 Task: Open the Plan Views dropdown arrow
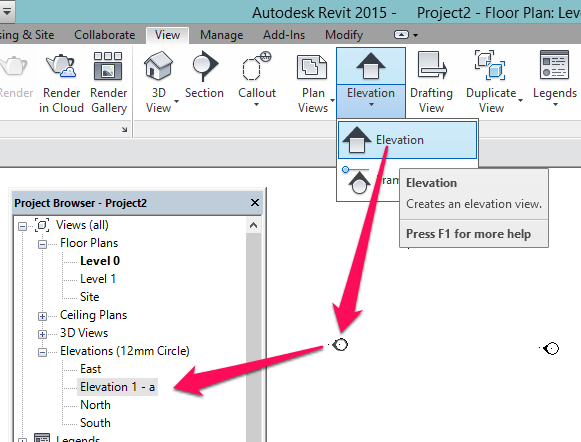tap(332, 100)
